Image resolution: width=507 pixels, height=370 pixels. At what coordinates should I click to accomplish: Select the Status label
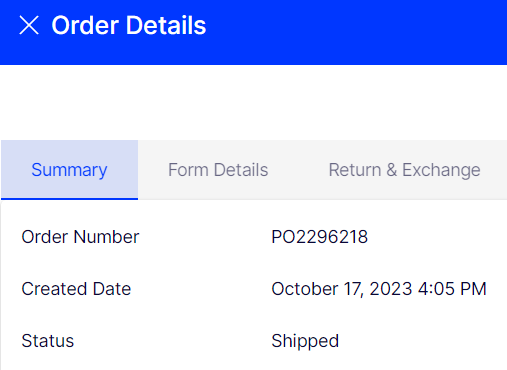pos(48,341)
